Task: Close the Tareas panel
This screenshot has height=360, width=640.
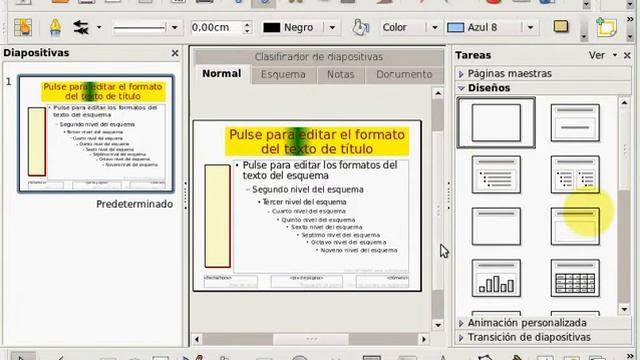Action: pos(627,56)
